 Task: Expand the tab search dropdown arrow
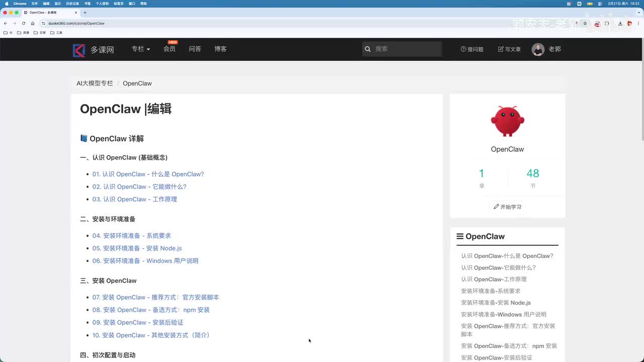638,13
